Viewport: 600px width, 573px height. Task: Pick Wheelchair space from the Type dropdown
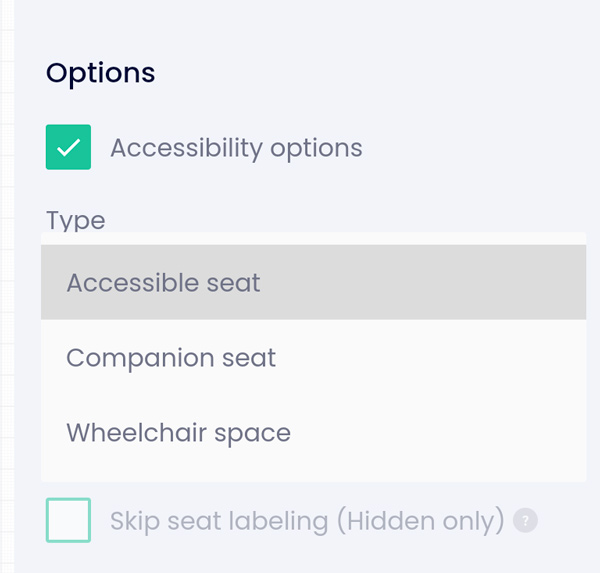point(313,432)
